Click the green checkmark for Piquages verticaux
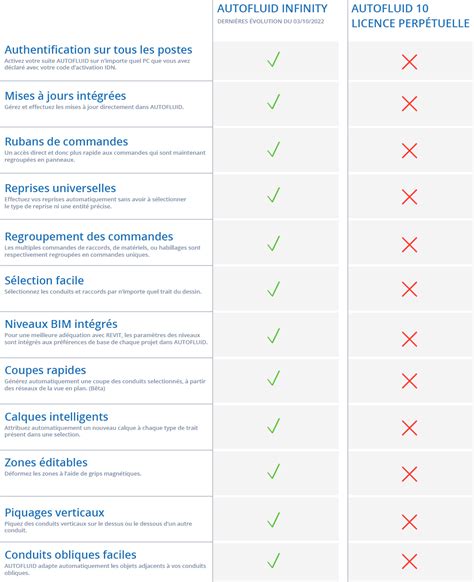Viewport: 474px width, 582px height. tap(274, 520)
